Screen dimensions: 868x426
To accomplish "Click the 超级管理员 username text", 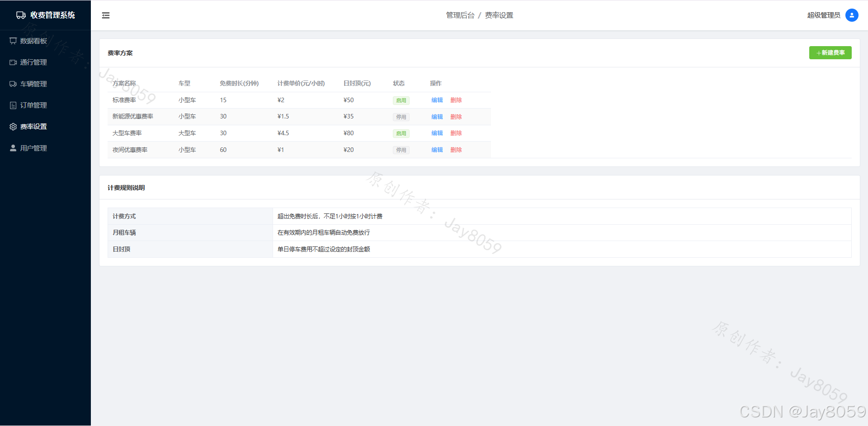I will tap(824, 15).
